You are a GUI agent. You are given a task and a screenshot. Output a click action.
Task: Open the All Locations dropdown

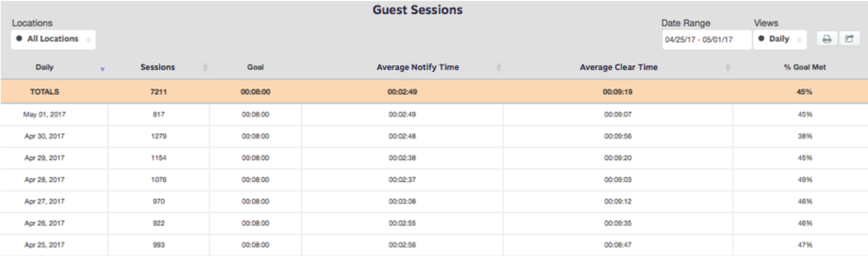coord(53,39)
